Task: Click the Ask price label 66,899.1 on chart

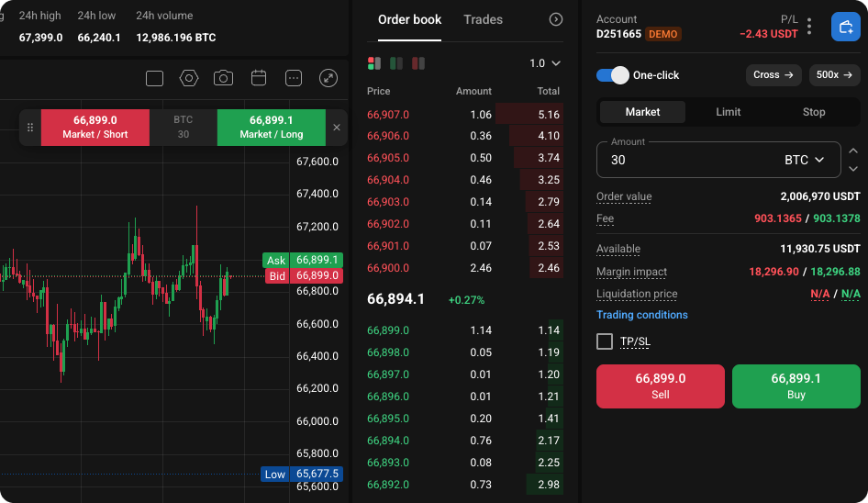Action: tap(303, 260)
